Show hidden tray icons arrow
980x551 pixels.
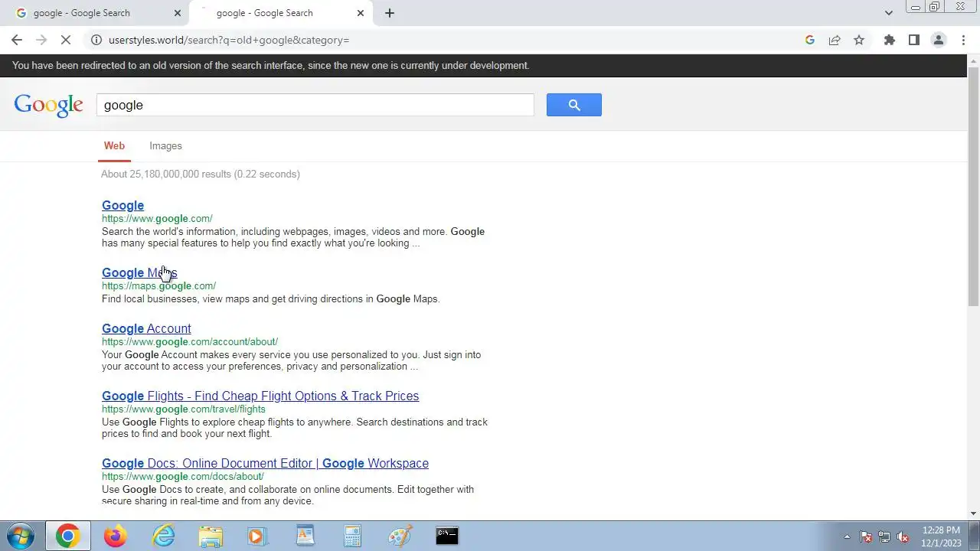tap(847, 536)
